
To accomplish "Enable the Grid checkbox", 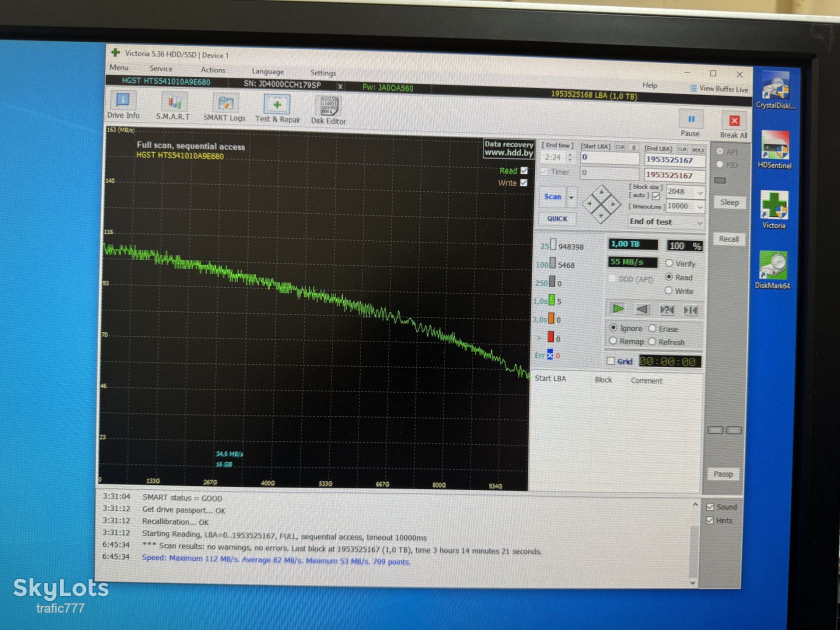I will [x=610, y=360].
